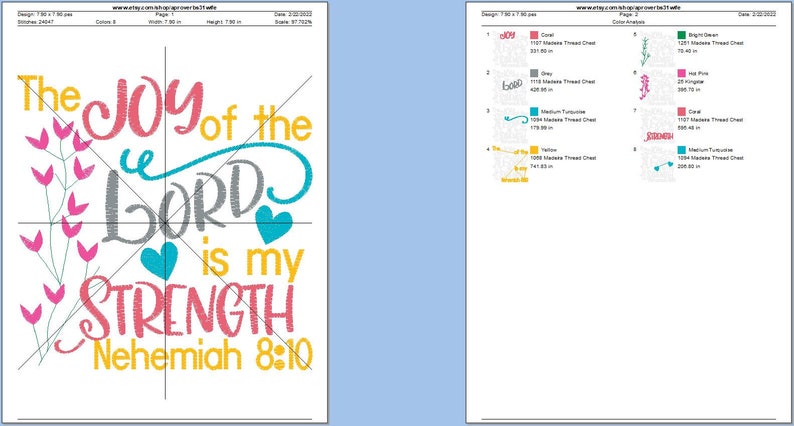The image size is (794, 426).
Task: Select the yellow text thumbnail for color 4
Action: 510,164
